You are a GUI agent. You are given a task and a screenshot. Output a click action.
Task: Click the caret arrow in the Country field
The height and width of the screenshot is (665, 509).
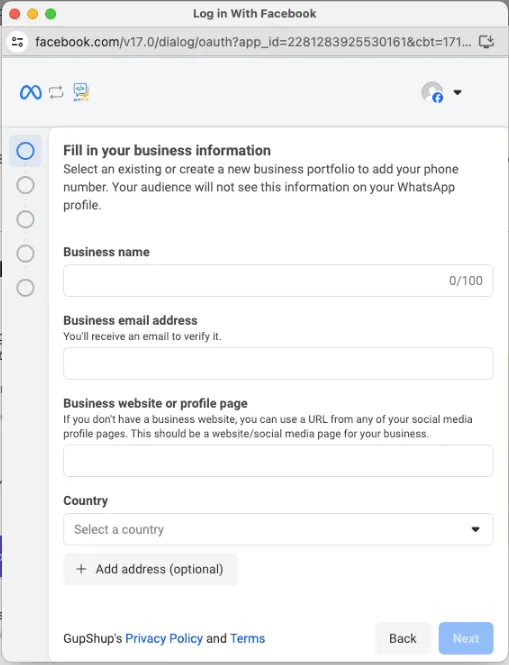coord(475,529)
